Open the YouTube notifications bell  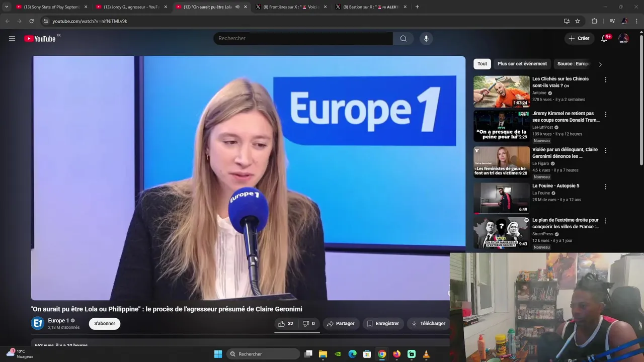pyautogui.click(x=604, y=38)
